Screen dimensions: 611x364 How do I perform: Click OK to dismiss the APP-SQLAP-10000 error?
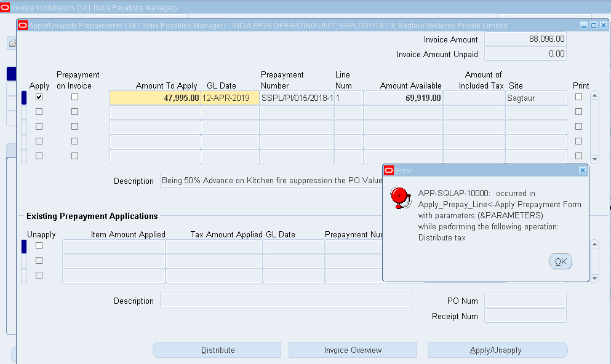(x=560, y=261)
